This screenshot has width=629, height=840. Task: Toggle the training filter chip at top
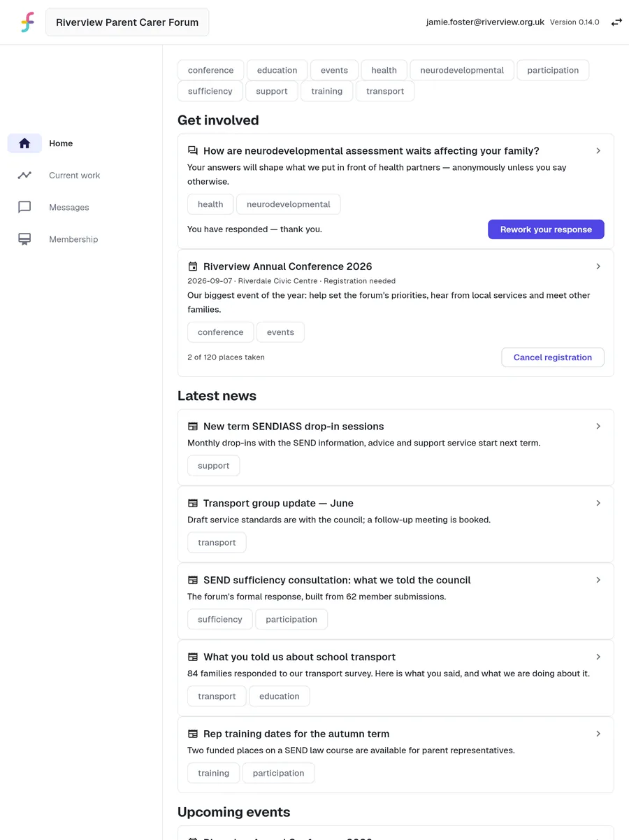click(327, 91)
